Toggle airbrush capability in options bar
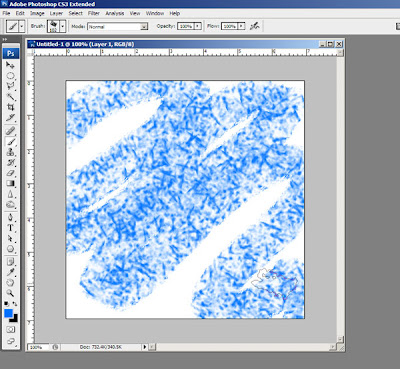400x369 pixels. click(x=255, y=26)
